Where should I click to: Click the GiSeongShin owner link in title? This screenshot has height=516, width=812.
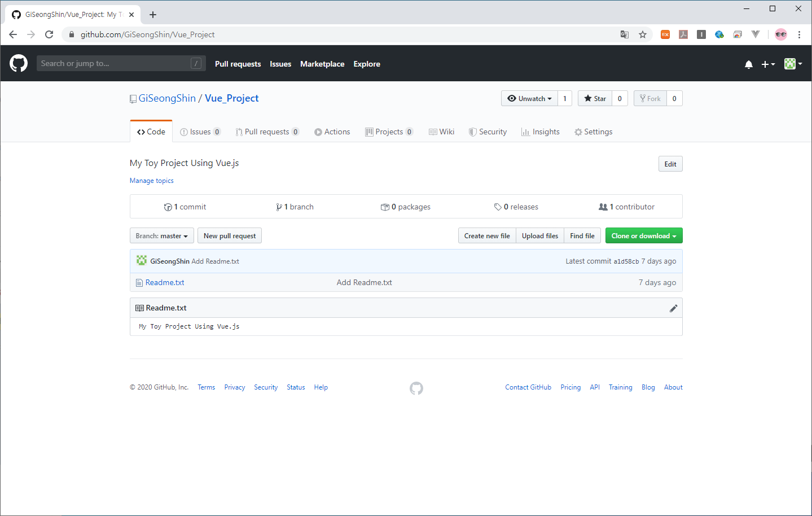[167, 98]
